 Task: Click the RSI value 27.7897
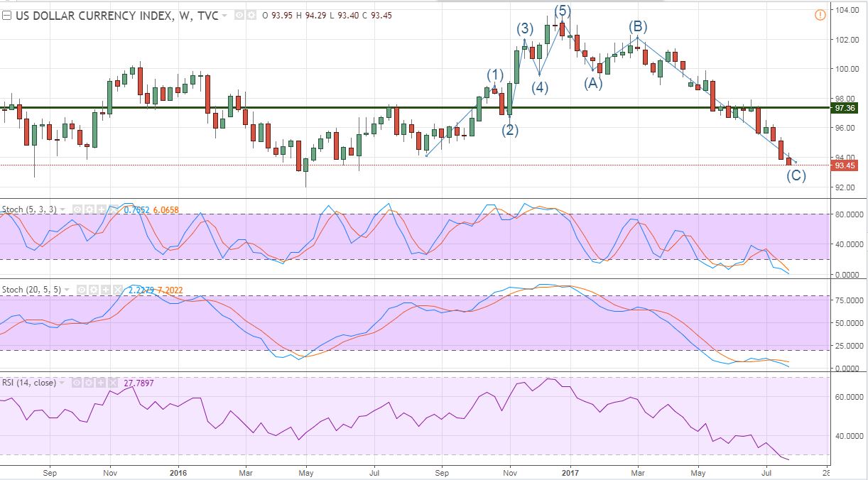click(139, 383)
